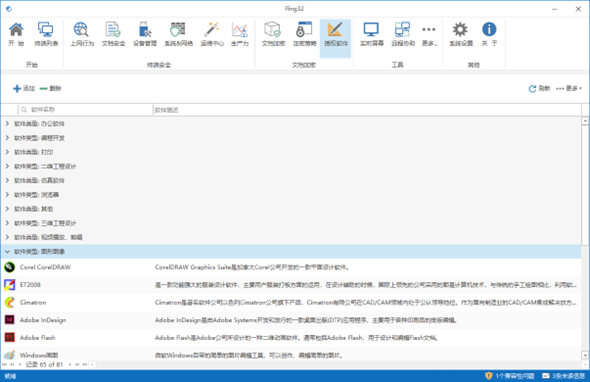Image resolution: width=590 pixels, height=382 pixels.
Task: Click the 'Adobe InDesign' name text
Action: 43,320
